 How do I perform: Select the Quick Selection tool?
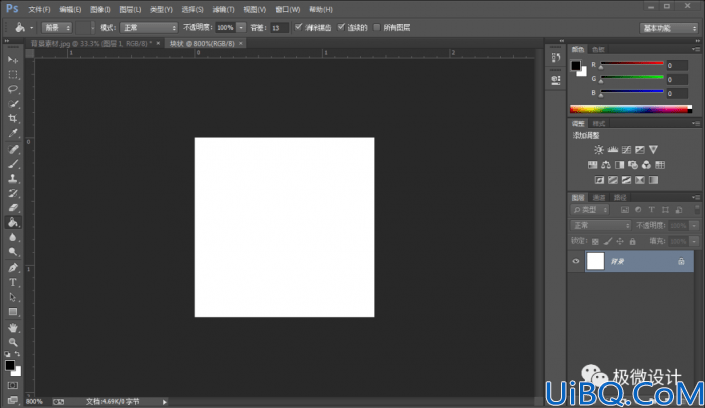(13, 104)
